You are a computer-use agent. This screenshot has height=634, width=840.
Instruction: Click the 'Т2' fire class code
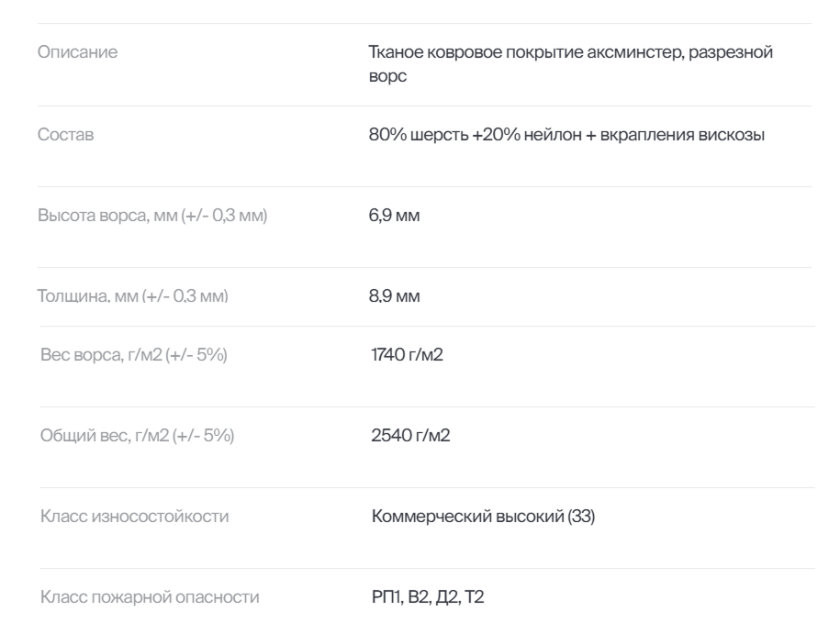[x=474, y=598]
